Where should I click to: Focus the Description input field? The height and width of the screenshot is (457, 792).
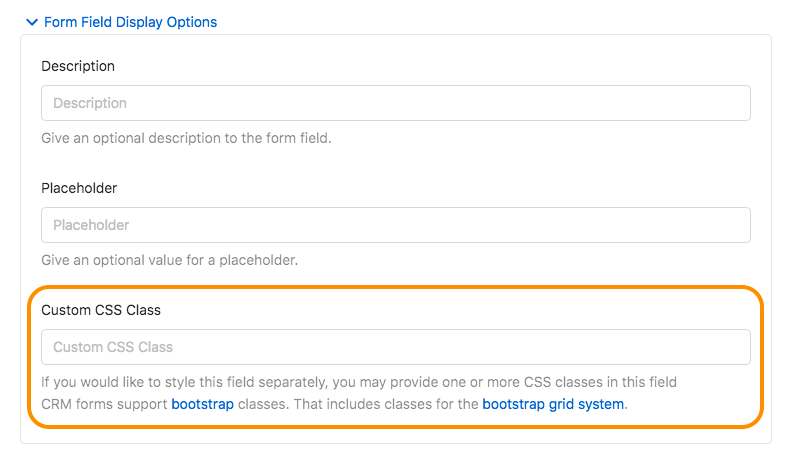click(395, 103)
